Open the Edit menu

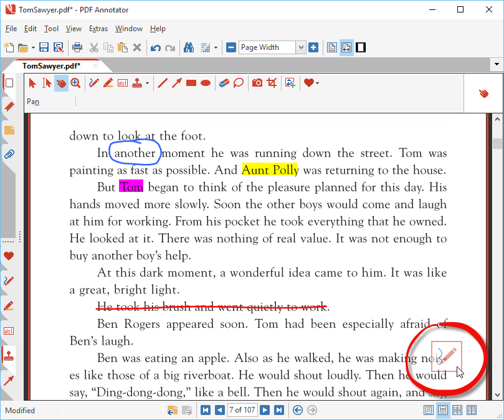30,29
